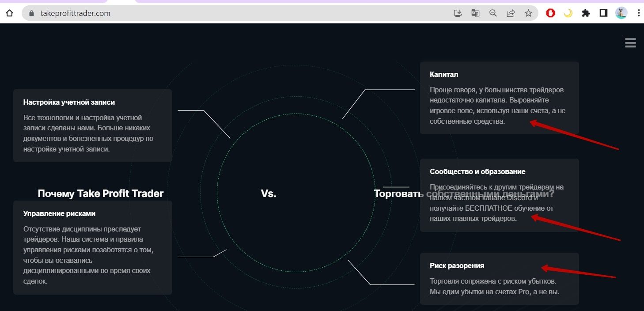Open the Chrome three-dot menu

639,13
